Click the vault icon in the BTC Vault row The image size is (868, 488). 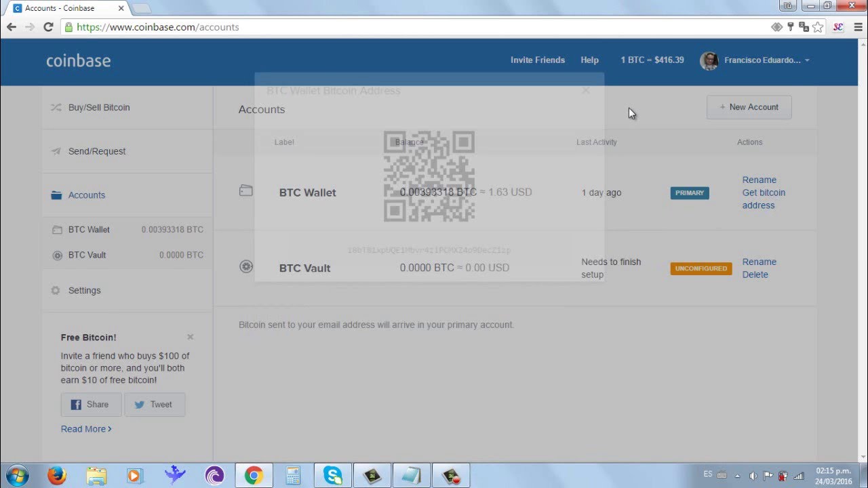coord(246,267)
